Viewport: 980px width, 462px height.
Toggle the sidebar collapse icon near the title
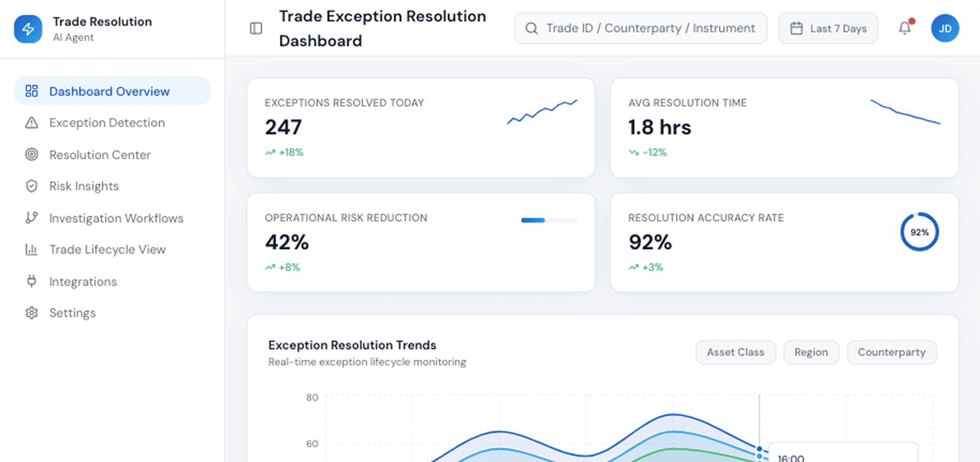(256, 28)
